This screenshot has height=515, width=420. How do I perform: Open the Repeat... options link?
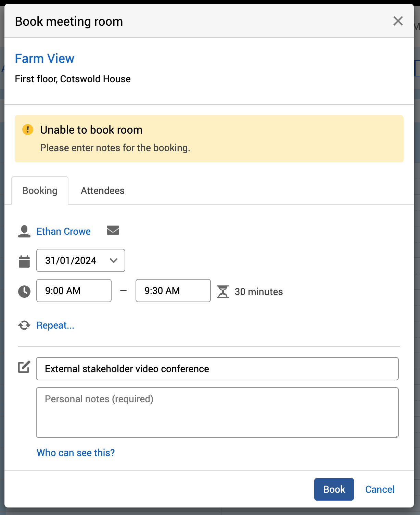[x=55, y=325]
